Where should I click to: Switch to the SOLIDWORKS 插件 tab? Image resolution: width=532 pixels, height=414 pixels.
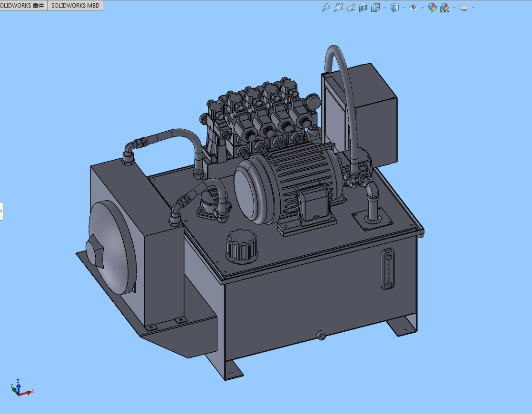23,6
